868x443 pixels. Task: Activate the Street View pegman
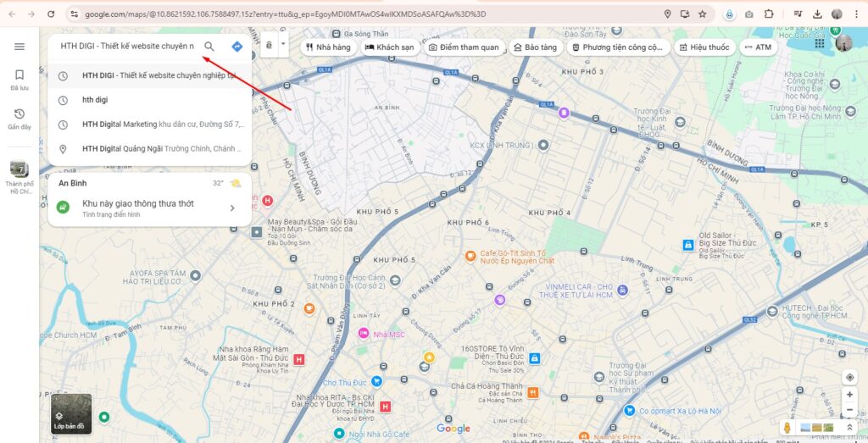coord(787,428)
